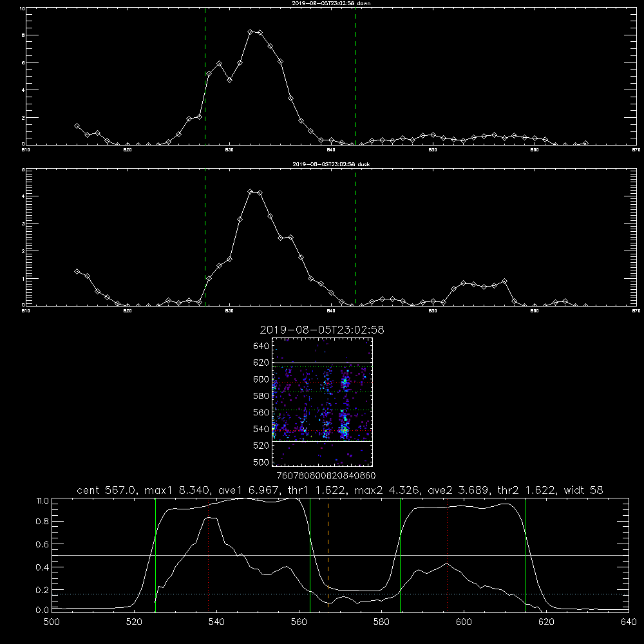Click the x-axis label 560 of bottom plot
644x644 pixels.
tap(299, 622)
